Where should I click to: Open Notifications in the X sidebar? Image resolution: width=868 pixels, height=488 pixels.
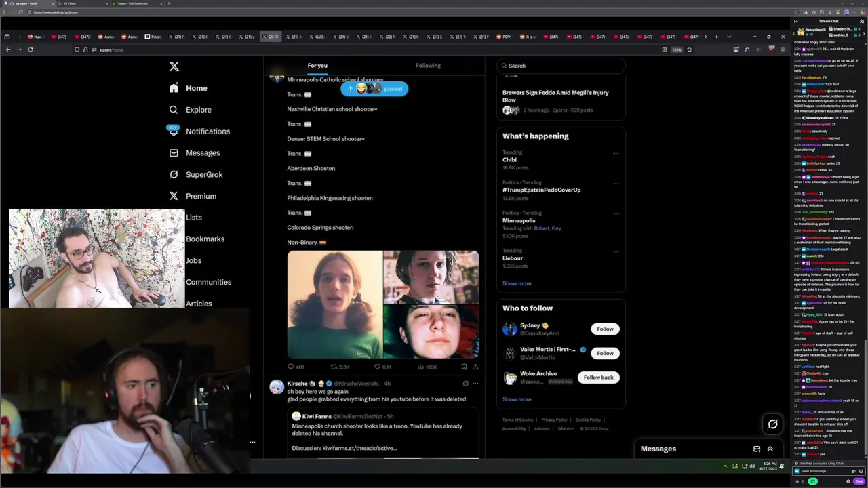tap(199, 131)
